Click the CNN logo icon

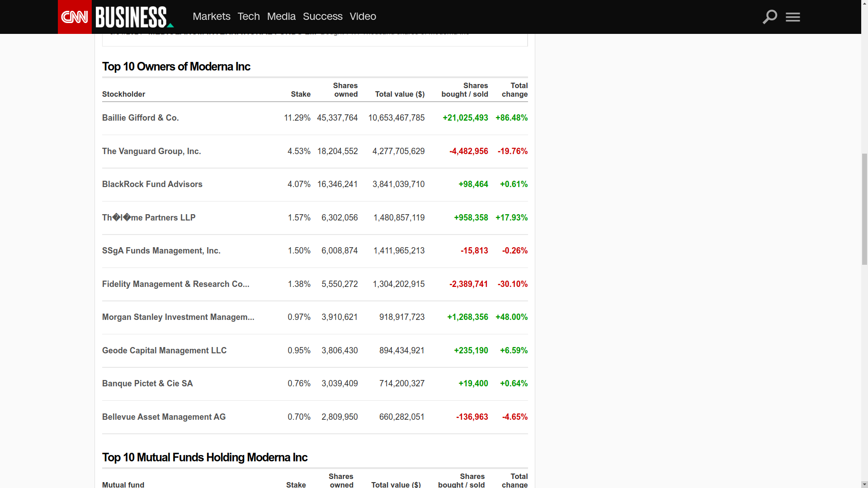tap(75, 17)
